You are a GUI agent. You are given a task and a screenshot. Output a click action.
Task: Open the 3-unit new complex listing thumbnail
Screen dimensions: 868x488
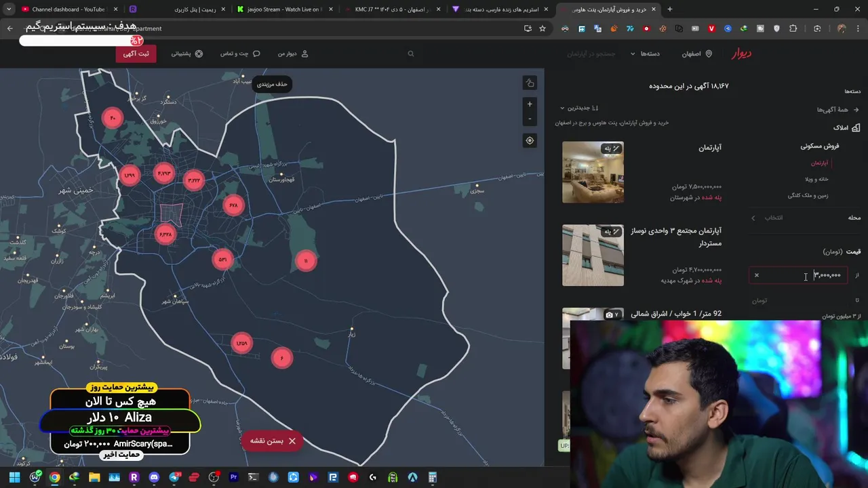point(593,256)
